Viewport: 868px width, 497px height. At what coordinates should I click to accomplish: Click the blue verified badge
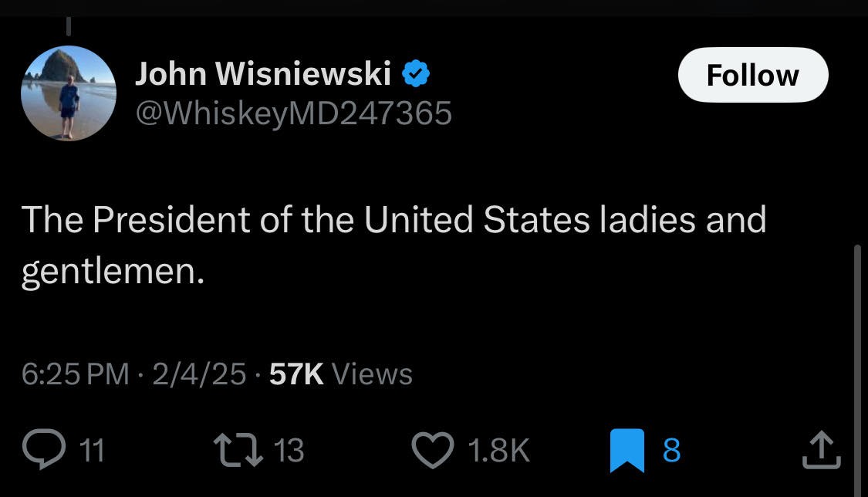[417, 72]
